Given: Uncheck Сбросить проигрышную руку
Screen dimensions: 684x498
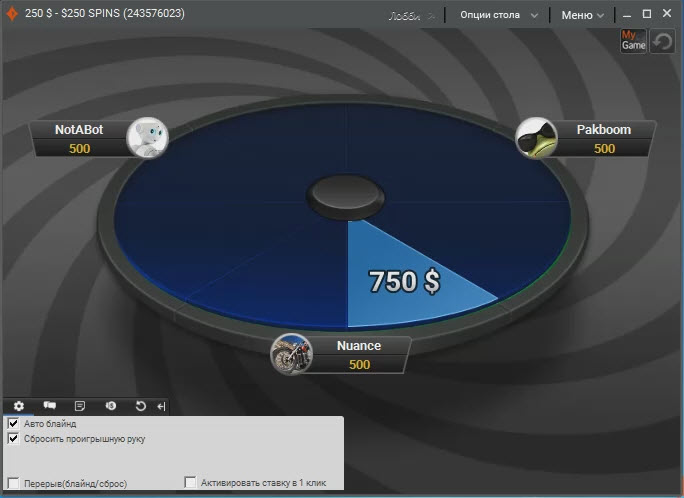Looking at the screenshot, I should coord(14,438).
